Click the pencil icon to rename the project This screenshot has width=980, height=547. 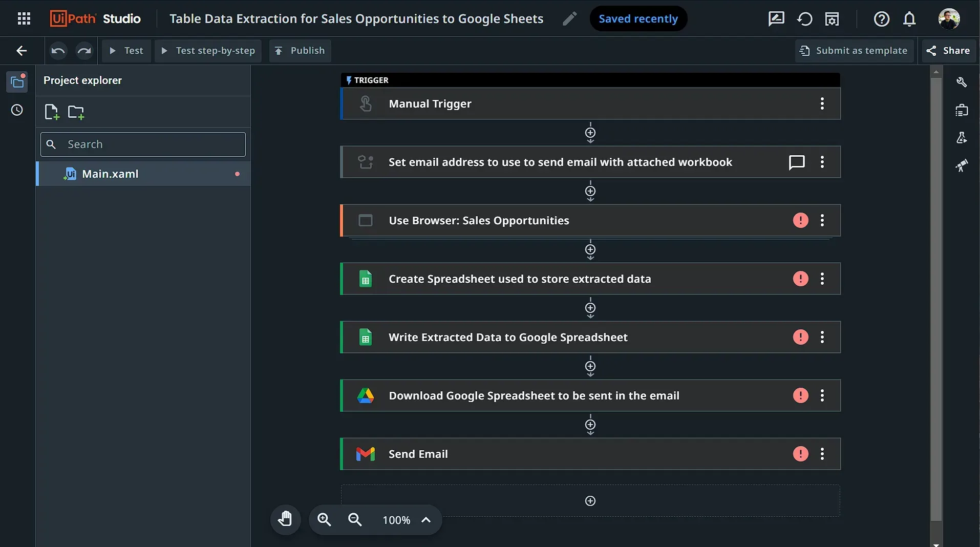coord(569,19)
